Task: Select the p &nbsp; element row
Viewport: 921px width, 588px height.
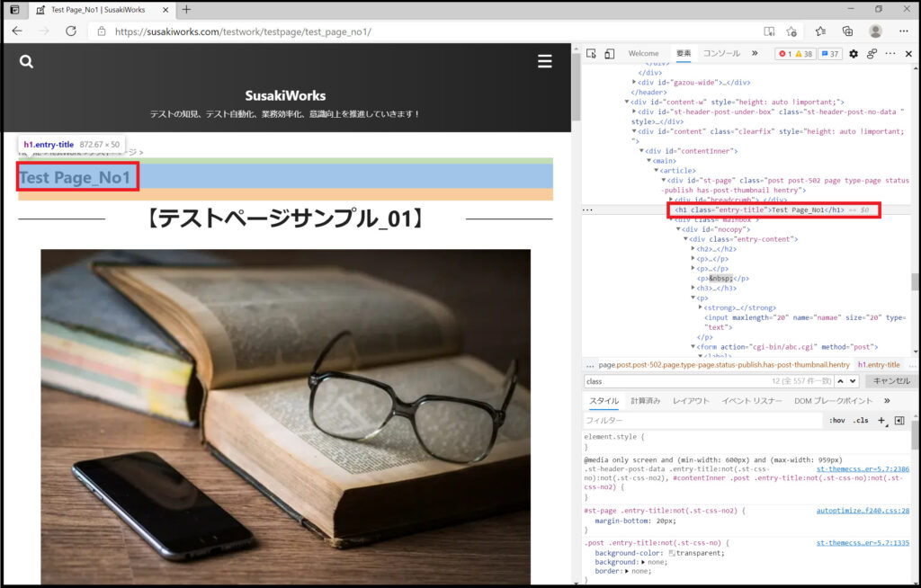Action: tap(722, 279)
